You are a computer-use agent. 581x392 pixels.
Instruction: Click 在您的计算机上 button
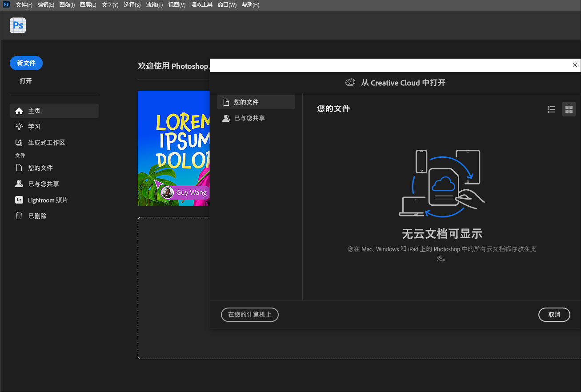coord(250,315)
